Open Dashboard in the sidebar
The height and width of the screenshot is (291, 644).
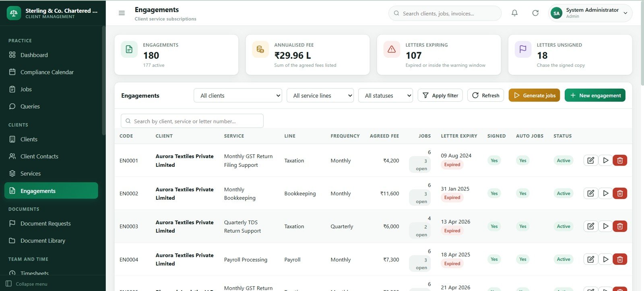click(x=51, y=55)
